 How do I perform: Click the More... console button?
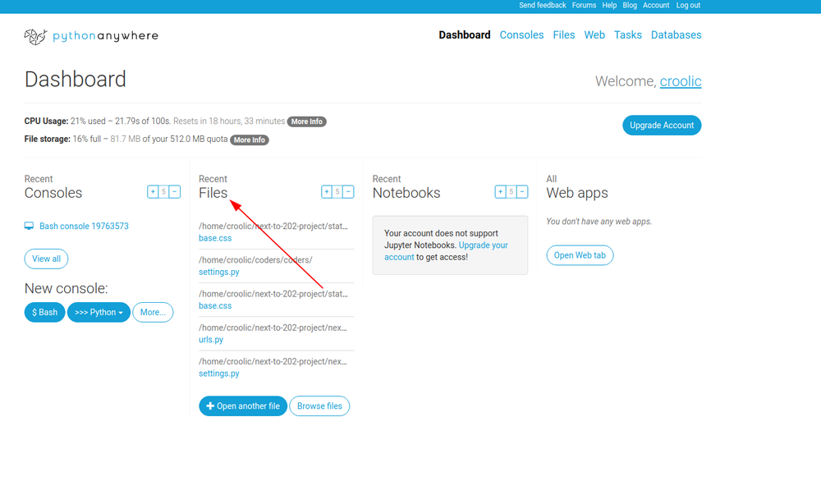(x=153, y=313)
